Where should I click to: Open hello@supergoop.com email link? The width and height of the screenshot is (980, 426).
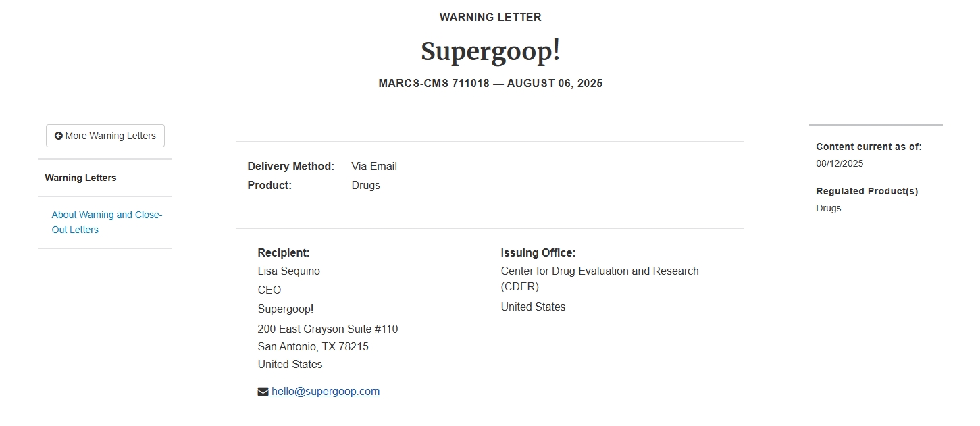[325, 392]
